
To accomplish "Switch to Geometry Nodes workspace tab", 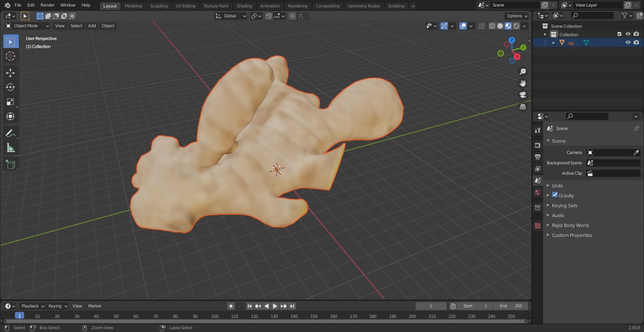I will pyautogui.click(x=363, y=6).
